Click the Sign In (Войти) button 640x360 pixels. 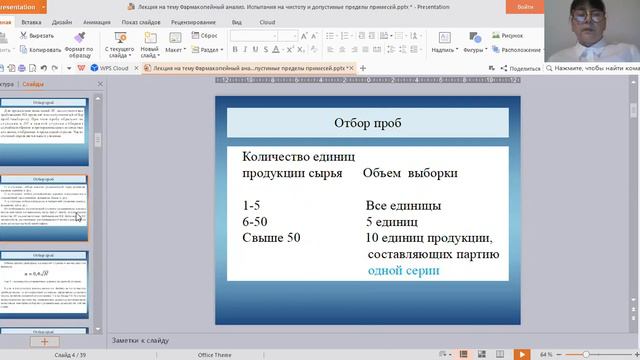[x=525, y=7]
